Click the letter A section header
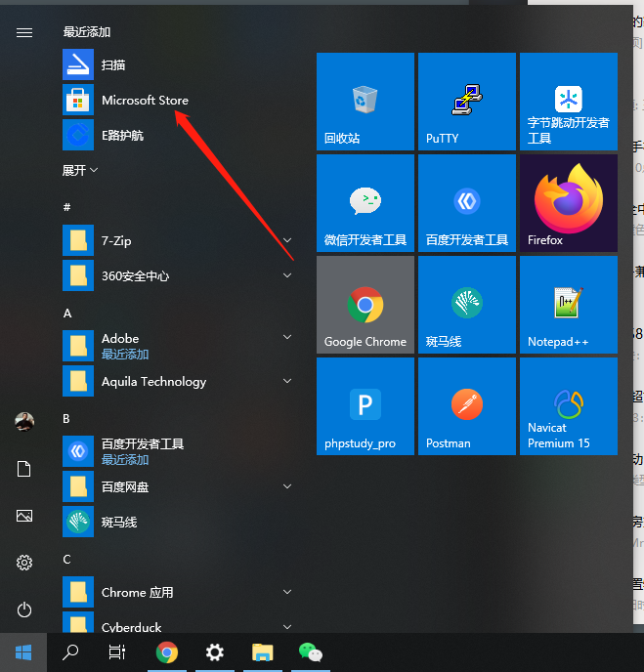The image size is (644, 672). 67,314
